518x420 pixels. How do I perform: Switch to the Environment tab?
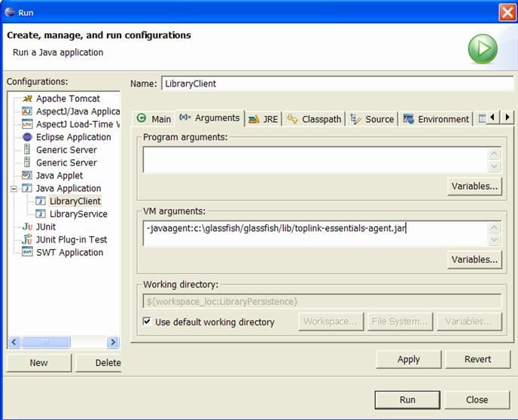(x=436, y=119)
